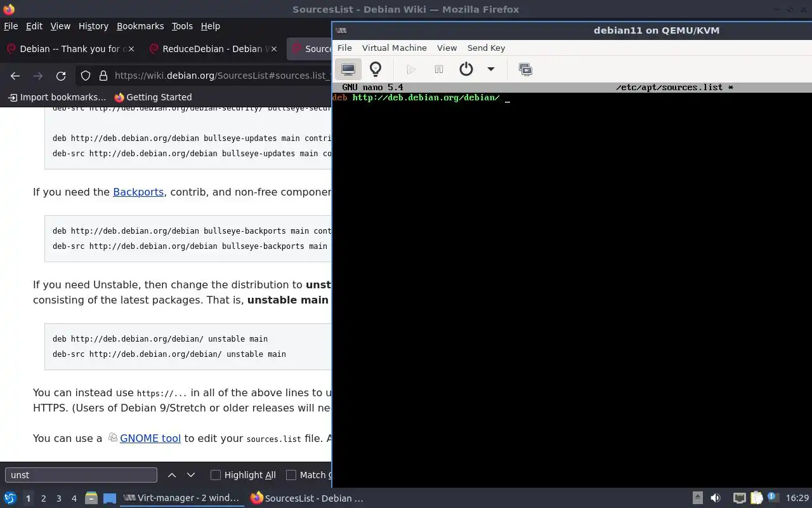Open Firefox File menu
Image resolution: width=812 pixels, height=508 pixels.
pyautogui.click(x=11, y=26)
